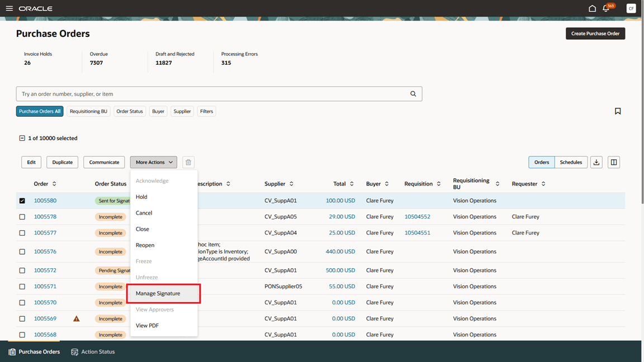Select the checkbox for order 1005578
The image size is (644, 362).
point(22,216)
